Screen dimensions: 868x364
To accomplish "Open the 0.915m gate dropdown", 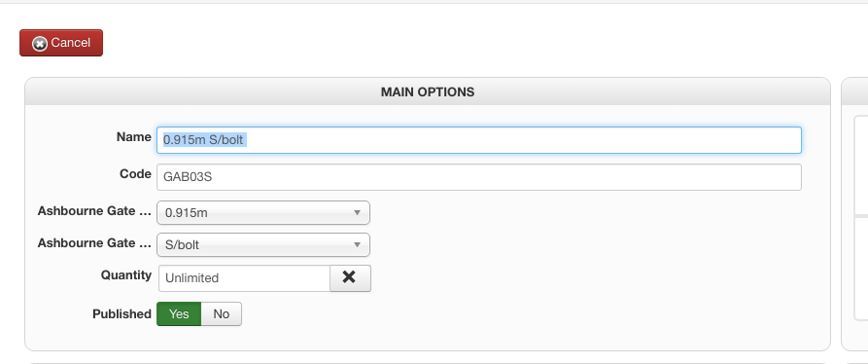I will point(263,213).
